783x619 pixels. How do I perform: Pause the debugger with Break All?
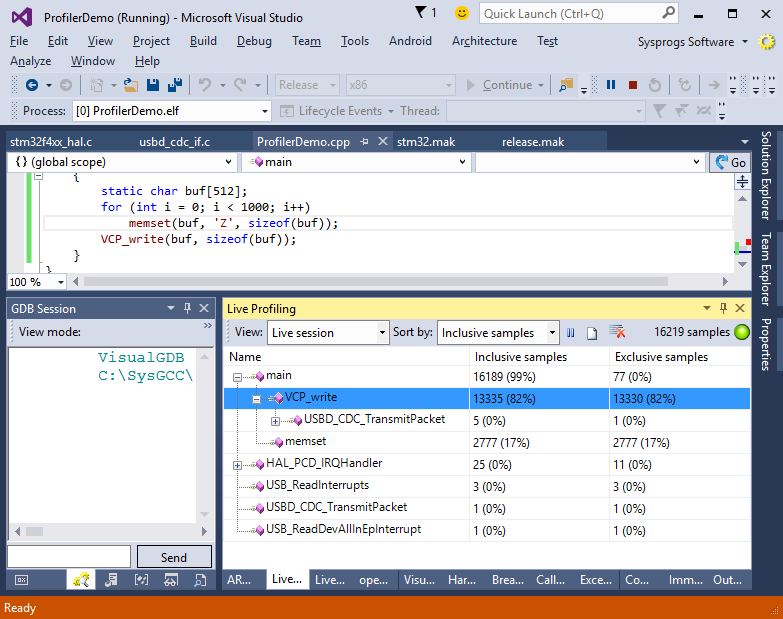point(611,85)
